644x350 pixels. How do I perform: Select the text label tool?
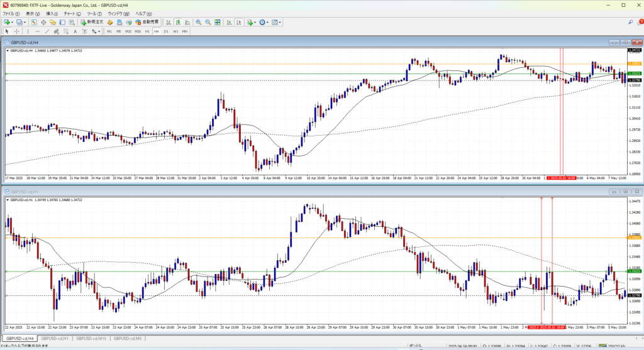click(x=75, y=31)
